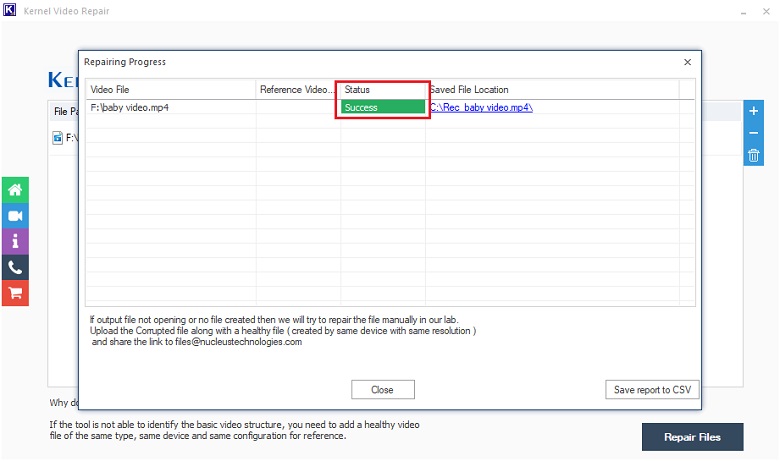Click the Status column header
Screen dimensions: 780x461
point(382,90)
